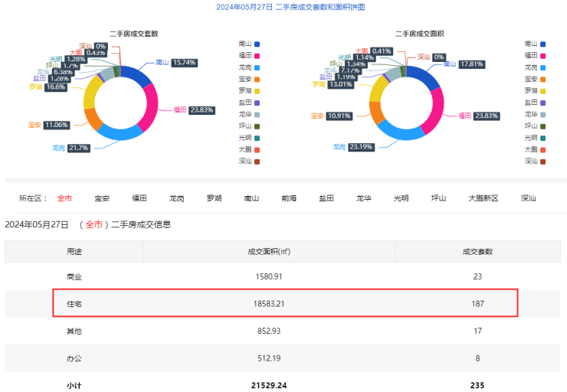Image resolution: width=567 pixels, height=392 pixels.
Task: Switch to the 深汕 district tab
Action: (529, 198)
